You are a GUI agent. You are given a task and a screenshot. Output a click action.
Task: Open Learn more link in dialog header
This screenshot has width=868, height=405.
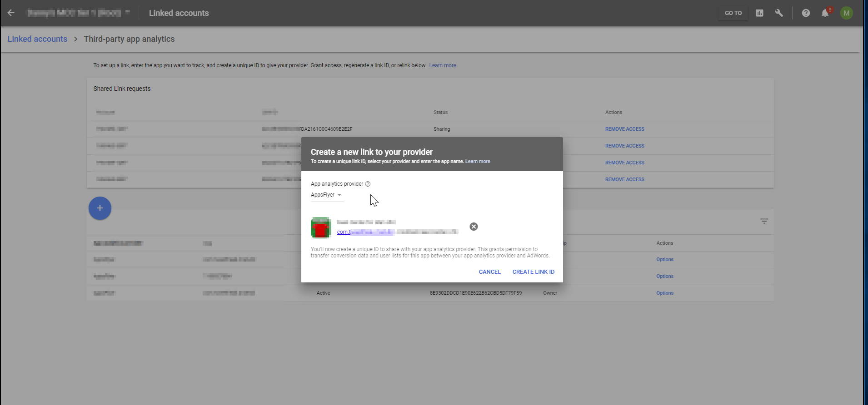[478, 162]
